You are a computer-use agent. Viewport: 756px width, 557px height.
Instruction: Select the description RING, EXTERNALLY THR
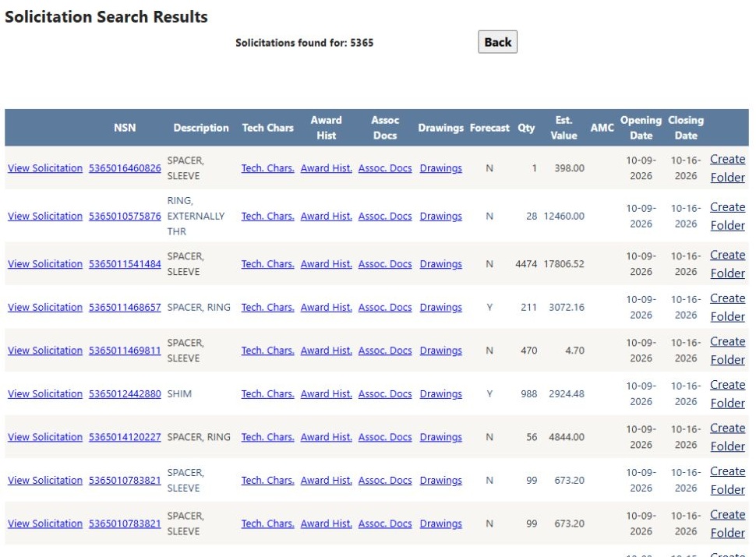196,216
